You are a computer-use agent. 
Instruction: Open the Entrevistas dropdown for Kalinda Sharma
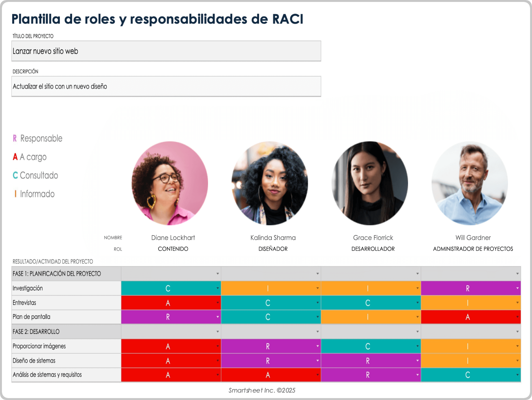[317, 303]
